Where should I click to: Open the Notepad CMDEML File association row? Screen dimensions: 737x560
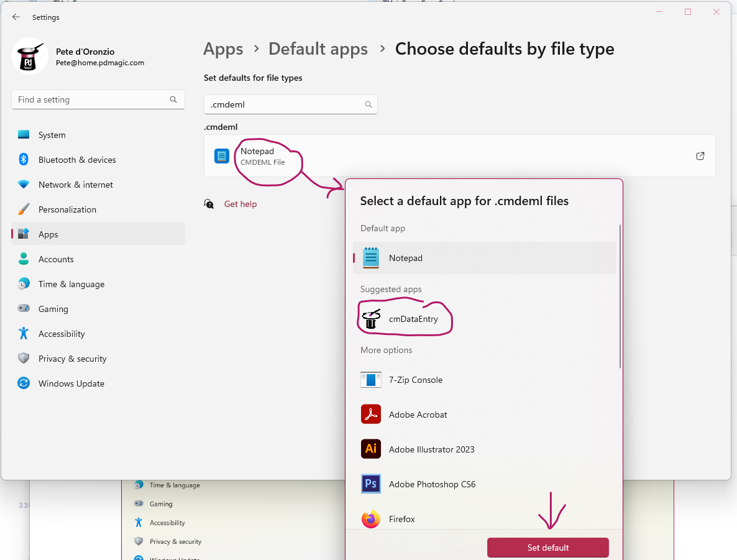point(459,155)
